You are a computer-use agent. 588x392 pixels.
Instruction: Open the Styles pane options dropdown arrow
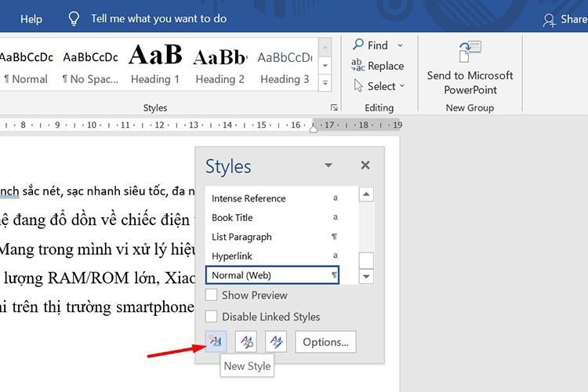(x=328, y=165)
